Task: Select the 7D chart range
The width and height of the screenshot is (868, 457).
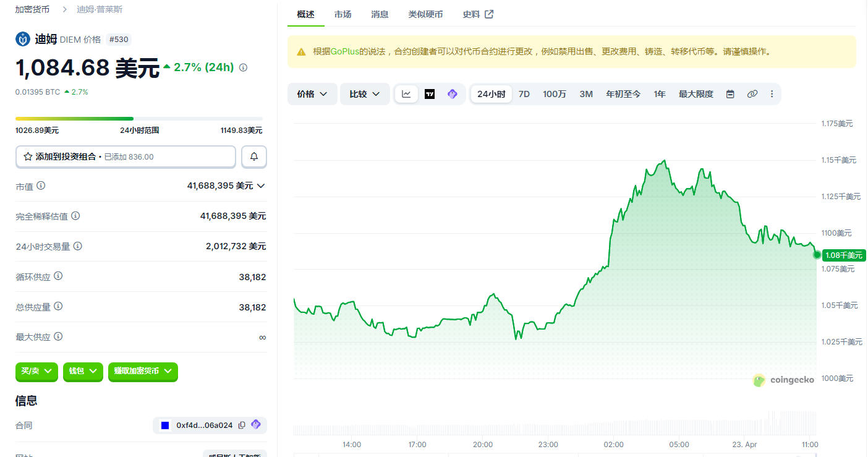Action: [x=524, y=94]
